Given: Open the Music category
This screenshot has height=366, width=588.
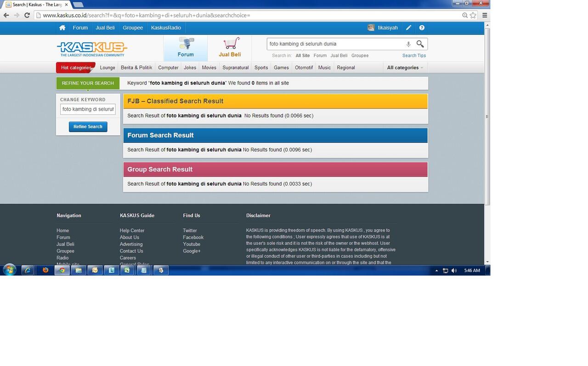Looking at the screenshot, I should [324, 68].
